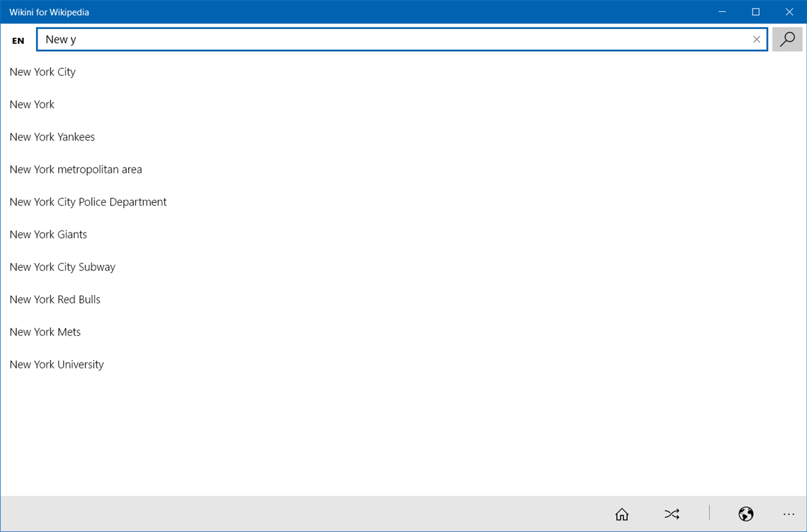Pick New York City Police Department
This screenshot has width=807, height=532.
[x=88, y=202]
